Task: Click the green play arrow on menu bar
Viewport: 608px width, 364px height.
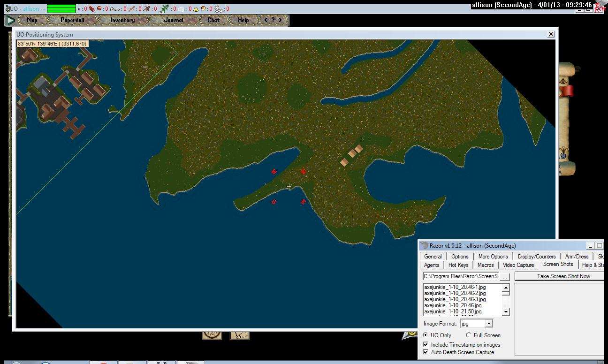Action: 10,20
